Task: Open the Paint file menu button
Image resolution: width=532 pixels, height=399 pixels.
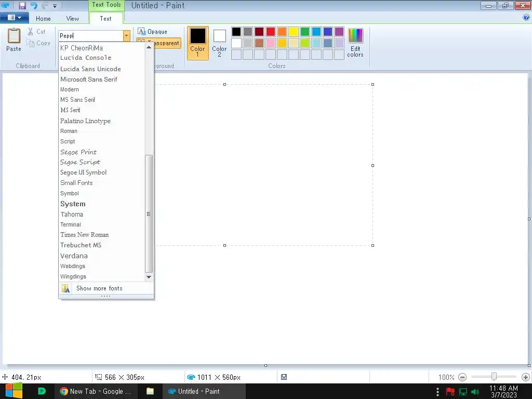Action: tap(14, 18)
